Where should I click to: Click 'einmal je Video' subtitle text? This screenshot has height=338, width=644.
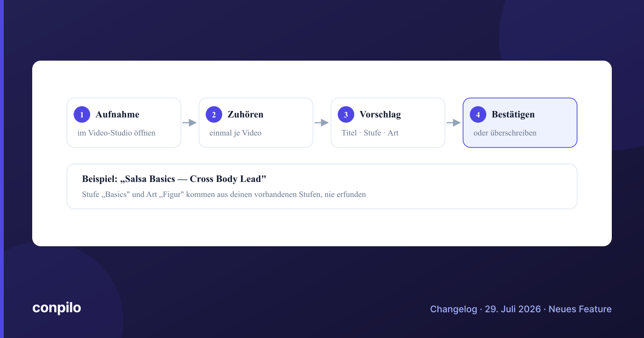coord(236,133)
